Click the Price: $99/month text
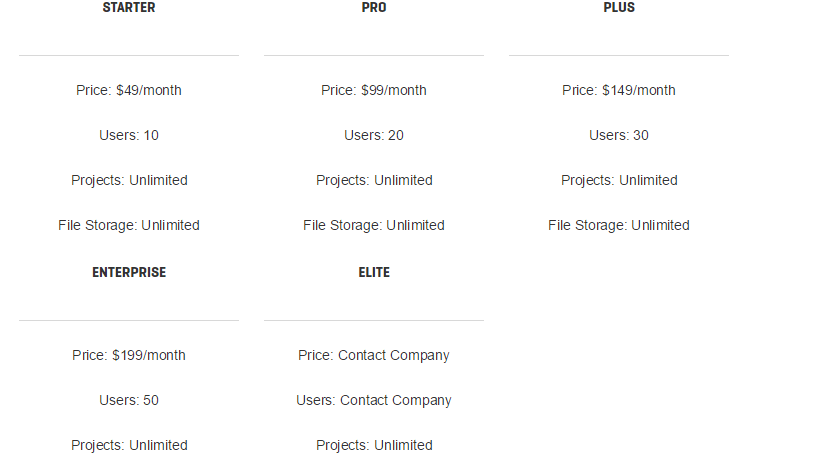 [374, 90]
